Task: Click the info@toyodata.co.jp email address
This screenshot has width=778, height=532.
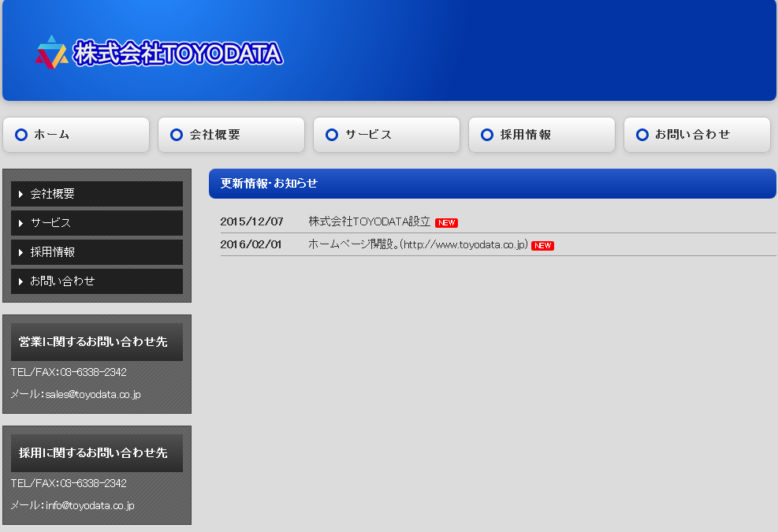Action: (89, 505)
